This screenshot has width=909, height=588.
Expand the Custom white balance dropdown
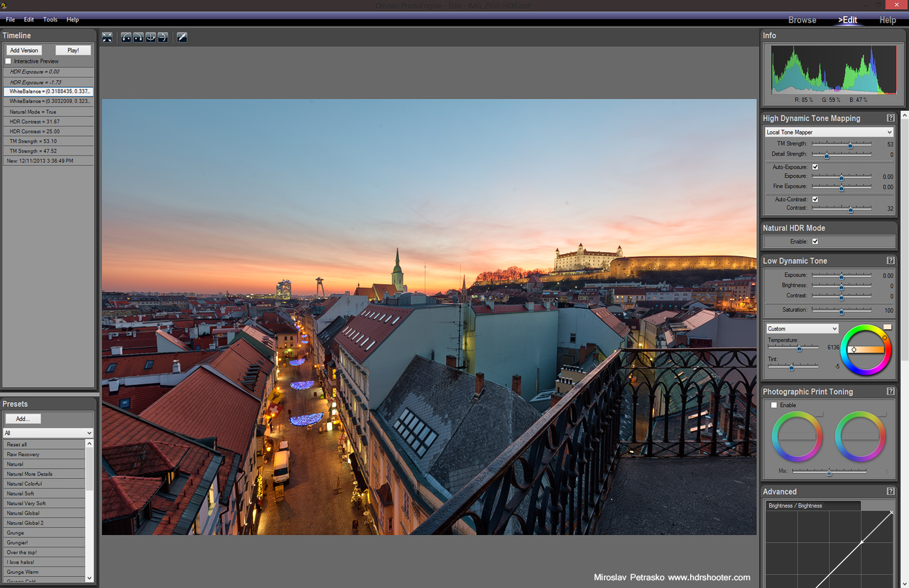(x=801, y=329)
